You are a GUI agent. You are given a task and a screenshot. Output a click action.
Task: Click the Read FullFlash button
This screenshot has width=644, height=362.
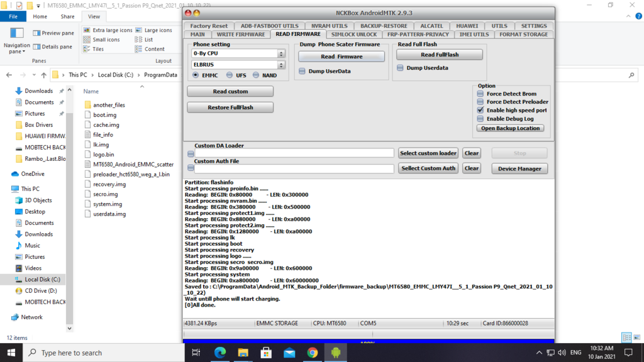440,55
